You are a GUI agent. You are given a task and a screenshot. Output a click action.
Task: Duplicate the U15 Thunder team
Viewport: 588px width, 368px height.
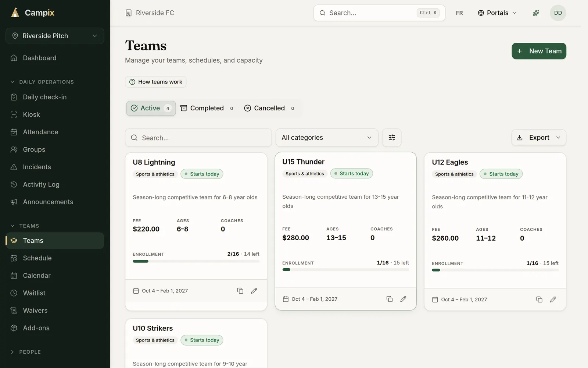(x=390, y=299)
